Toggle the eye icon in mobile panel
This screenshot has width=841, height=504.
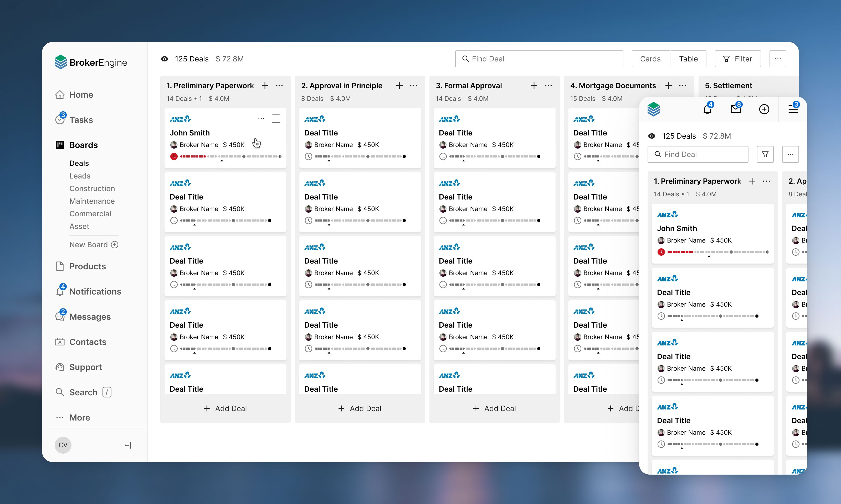pos(652,136)
